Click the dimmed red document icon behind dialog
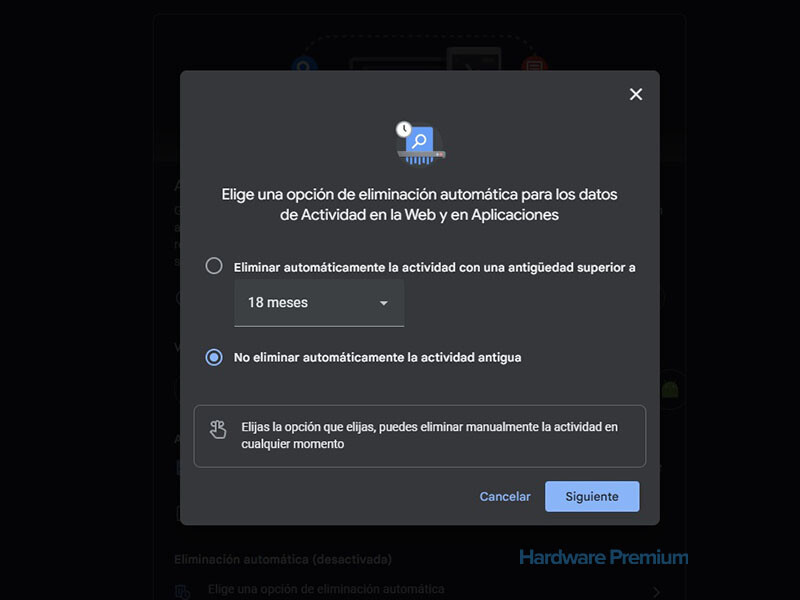The height and width of the screenshot is (600, 800). pyautogui.click(x=534, y=63)
